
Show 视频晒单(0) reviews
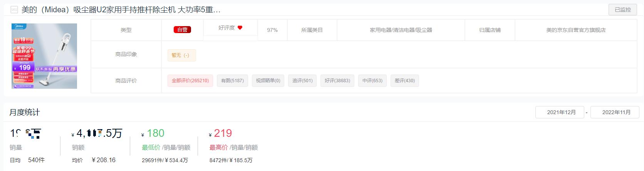click(x=268, y=81)
